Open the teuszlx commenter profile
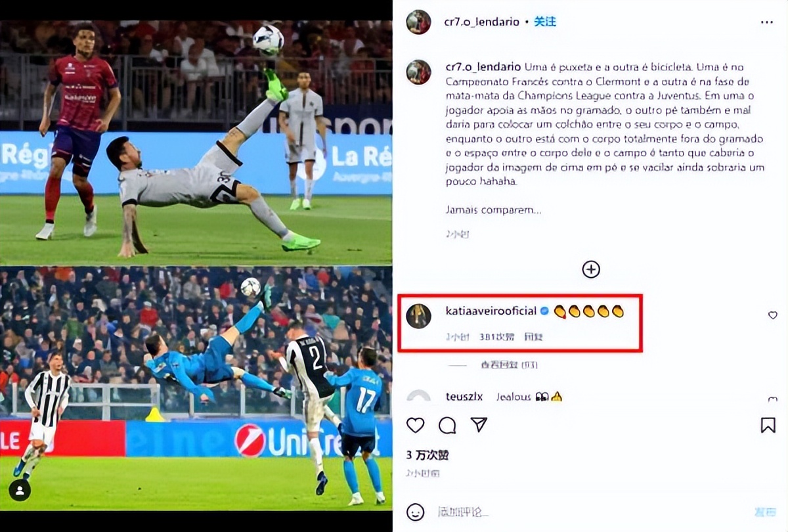788x532 pixels. pos(464,397)
